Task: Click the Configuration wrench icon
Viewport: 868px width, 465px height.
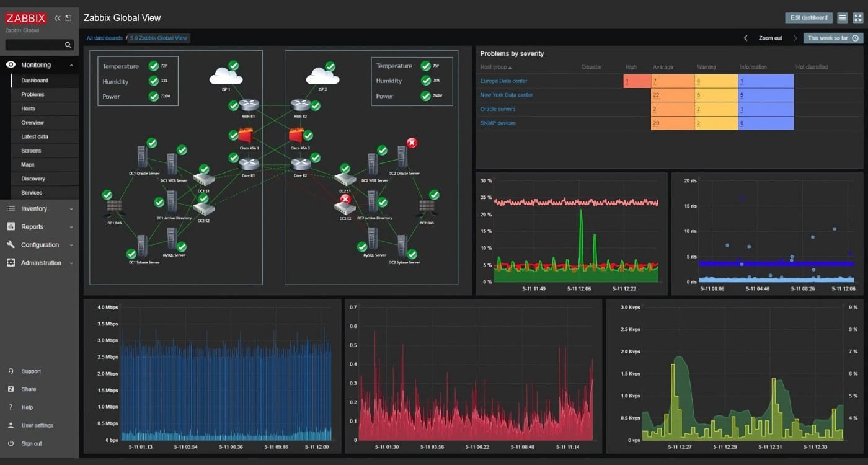Action: click(x=10, y=245)
